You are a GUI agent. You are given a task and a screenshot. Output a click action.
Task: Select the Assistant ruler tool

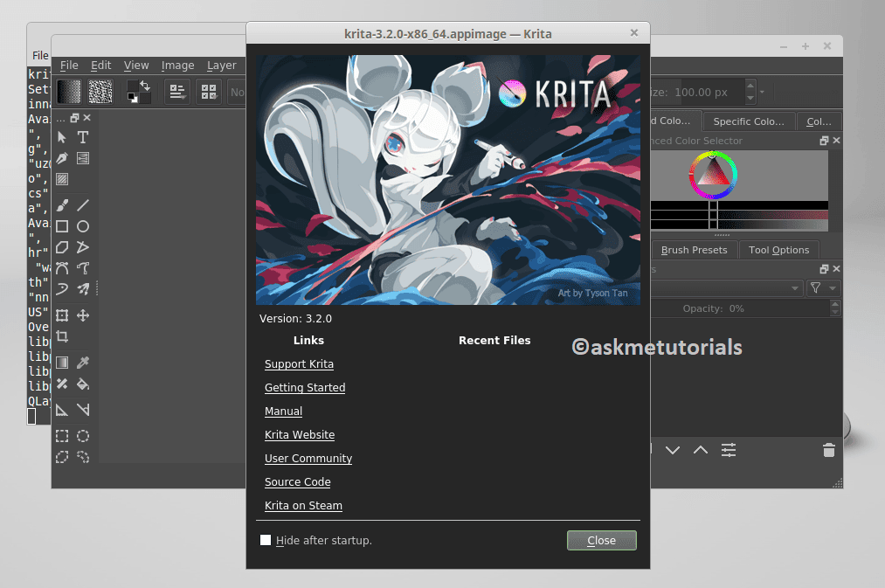[x=62, y=410]
